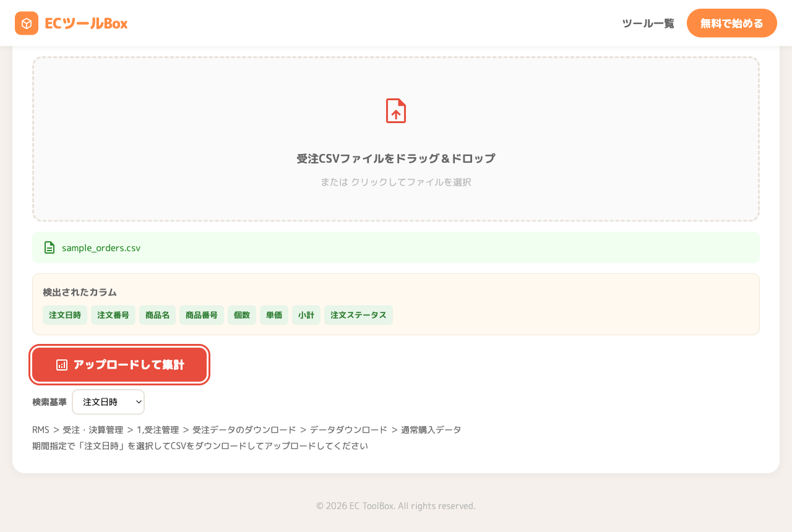The image size is (792, 532).
Task: Click the green document icon beside sample_orders.csv
Action: (x=49, y=247)
